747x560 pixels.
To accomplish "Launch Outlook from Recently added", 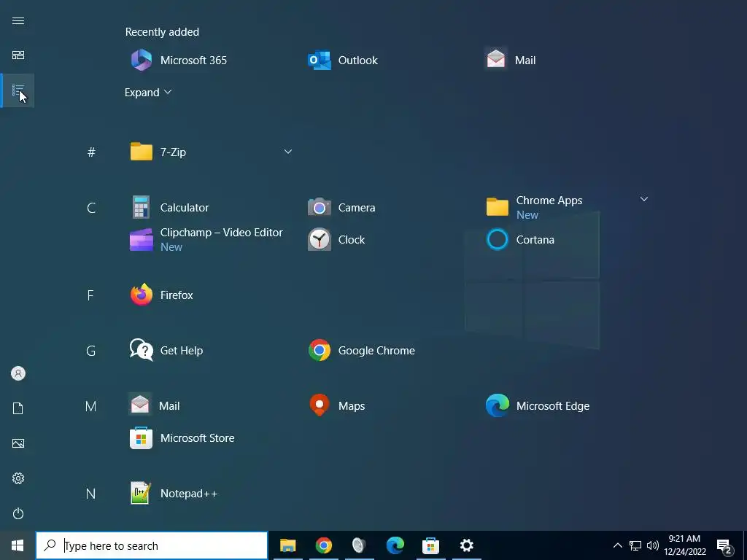I will coord(343,61).
